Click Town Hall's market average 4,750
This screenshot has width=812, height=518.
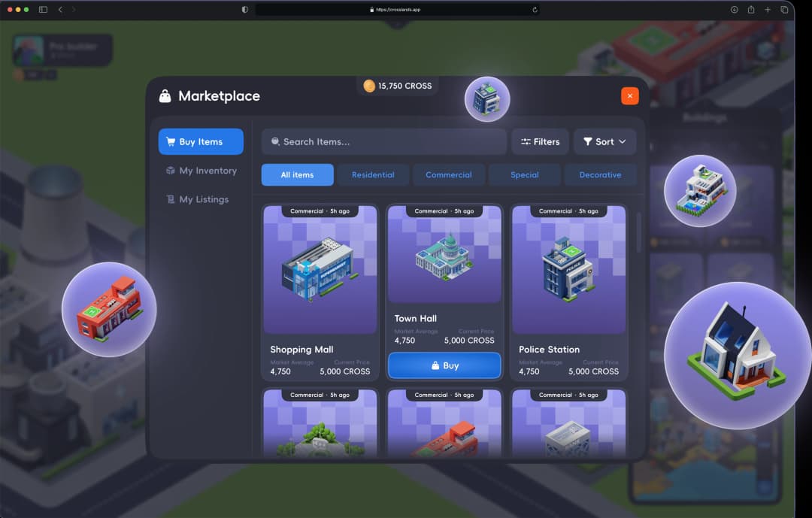click(404, 341)
